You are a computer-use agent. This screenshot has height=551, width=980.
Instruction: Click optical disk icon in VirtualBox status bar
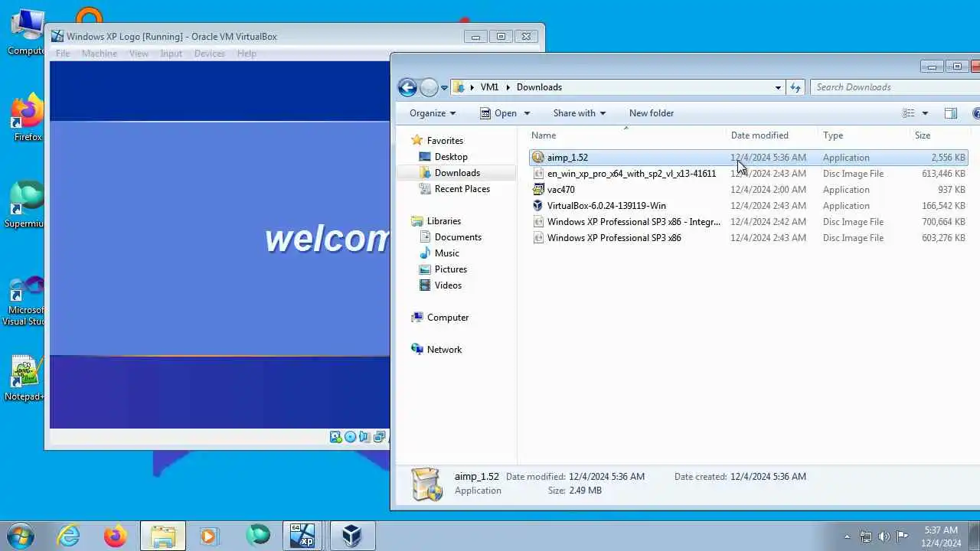(350, 437)
